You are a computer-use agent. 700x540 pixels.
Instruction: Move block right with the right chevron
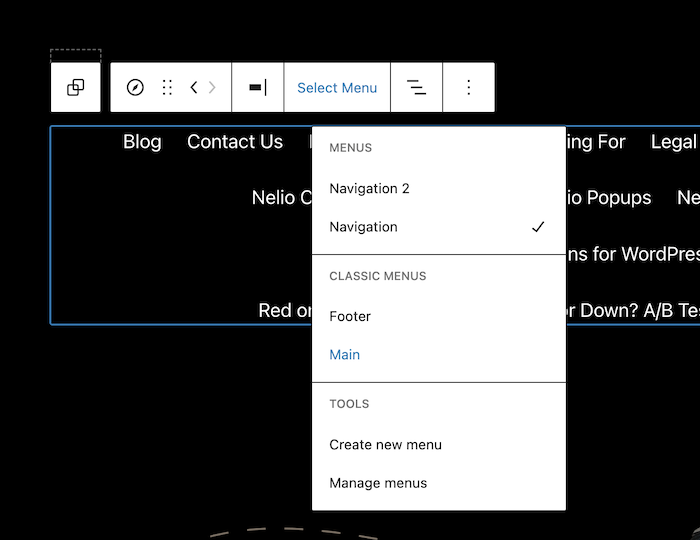pyautogui.click(x=212, y=87)
